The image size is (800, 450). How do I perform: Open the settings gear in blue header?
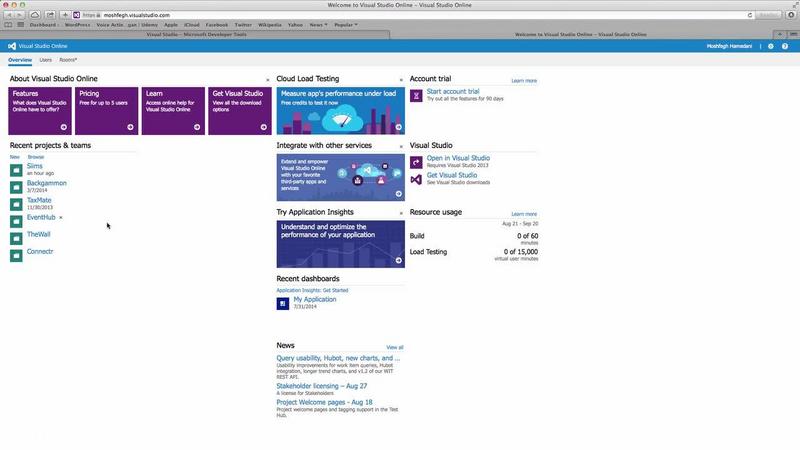[x=770, y=46]
